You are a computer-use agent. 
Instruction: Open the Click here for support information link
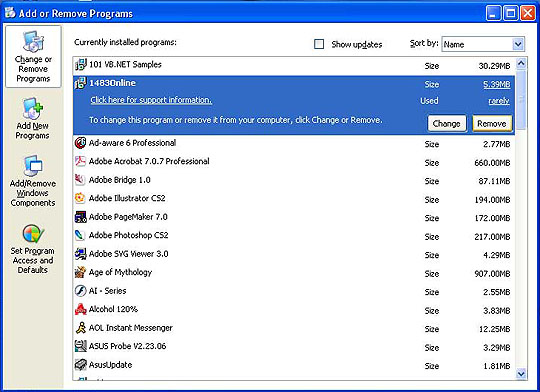click(x=151, y=100)
